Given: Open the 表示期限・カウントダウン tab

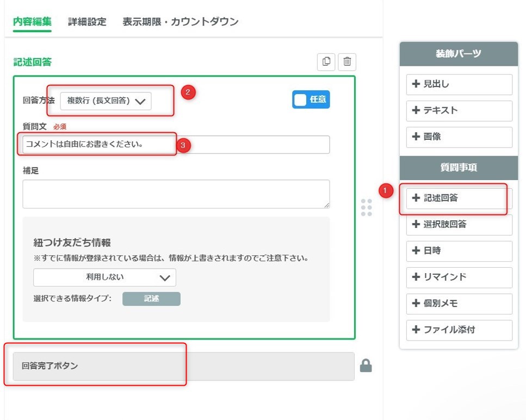Looking at the screenshot, I should (x=180, y=22).
